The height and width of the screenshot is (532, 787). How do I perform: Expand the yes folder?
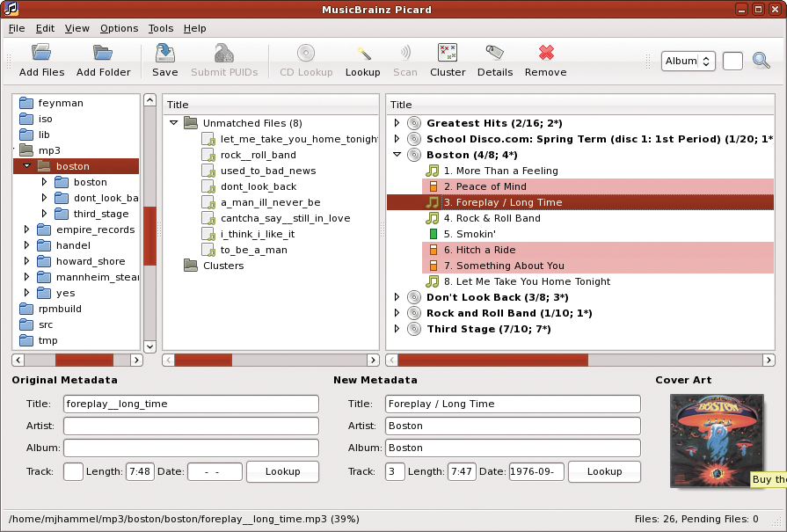coord(26,293)
